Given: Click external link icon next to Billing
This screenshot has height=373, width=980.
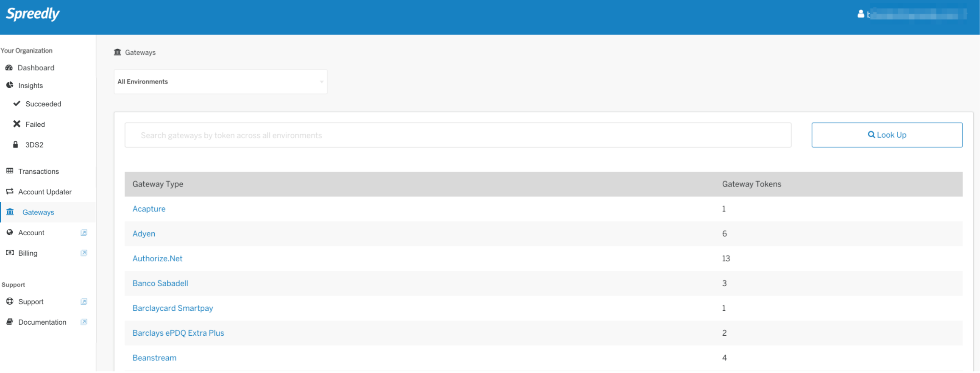Looking at the screenshot, I should click(84, 253).
